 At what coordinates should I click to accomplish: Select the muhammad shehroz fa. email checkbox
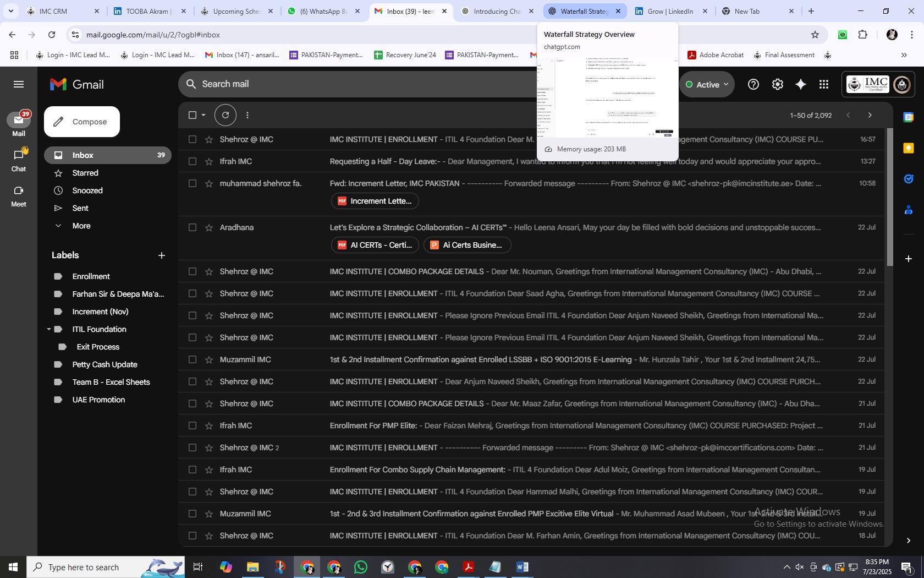(193, 183)
